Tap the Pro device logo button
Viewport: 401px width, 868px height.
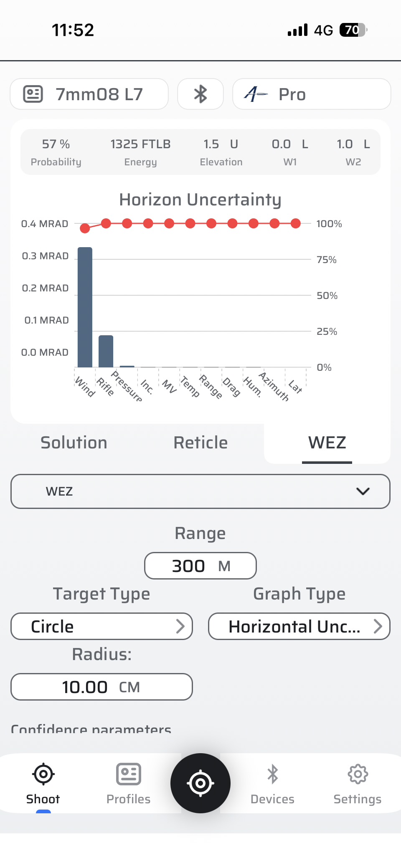(311, 94)
